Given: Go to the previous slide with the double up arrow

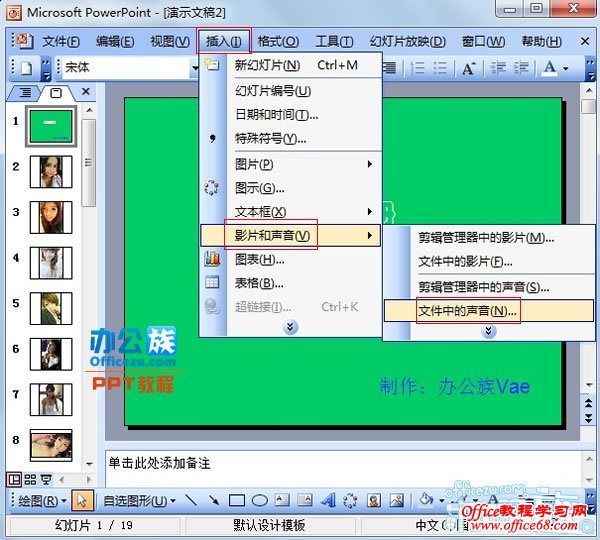Looking at the screenshot, I should point(589,403).
